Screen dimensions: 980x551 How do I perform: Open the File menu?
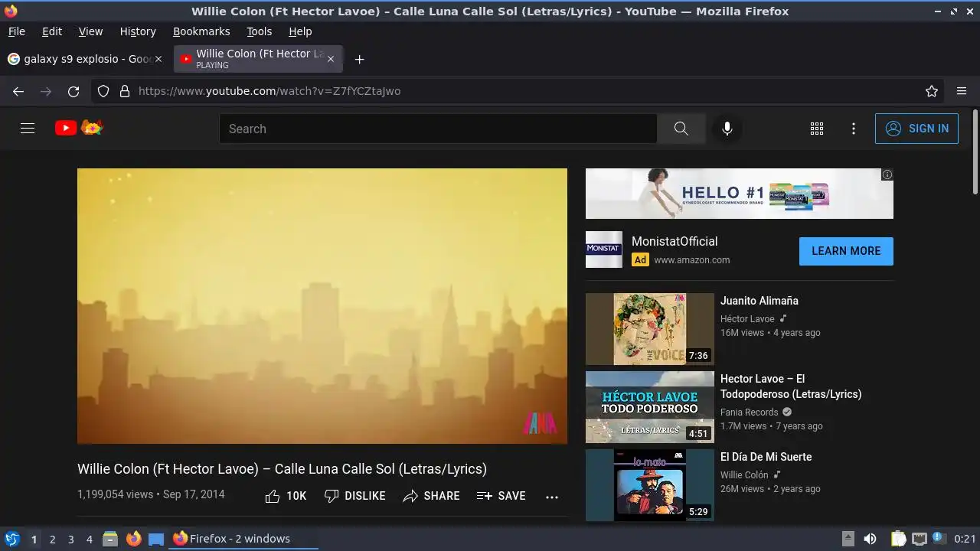click(x=16, y=31)
